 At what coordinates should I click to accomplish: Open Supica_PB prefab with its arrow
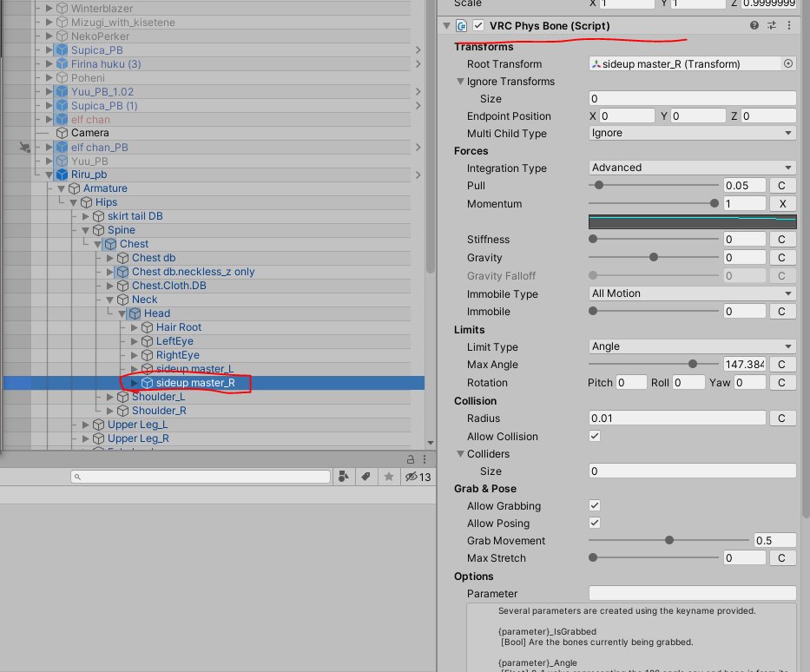418,50
